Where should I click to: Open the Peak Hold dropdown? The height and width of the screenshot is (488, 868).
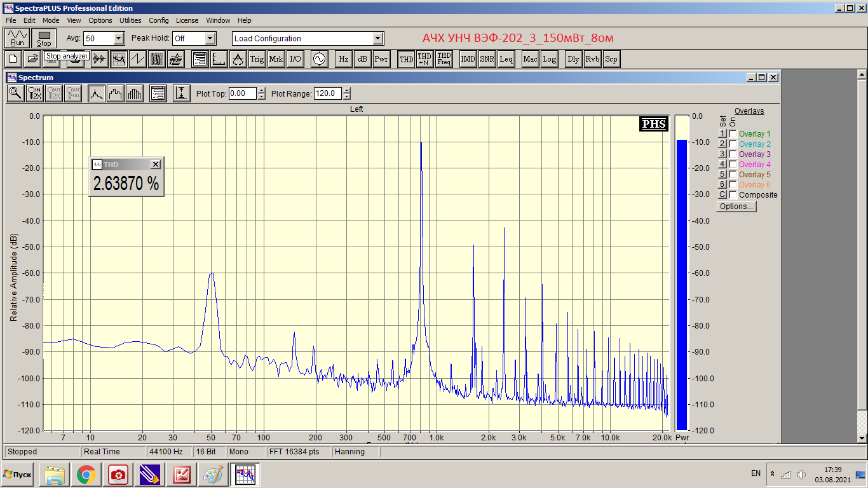(x=211, y=38)
